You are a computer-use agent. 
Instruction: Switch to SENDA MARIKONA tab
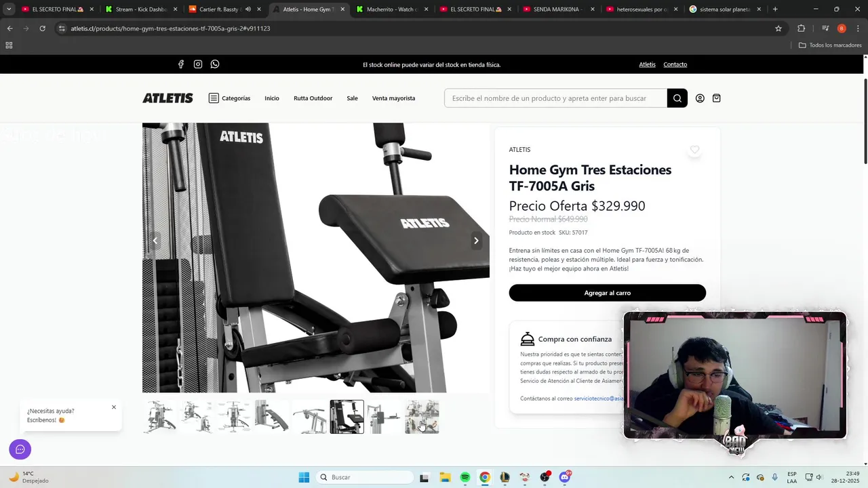coord(559,9)
